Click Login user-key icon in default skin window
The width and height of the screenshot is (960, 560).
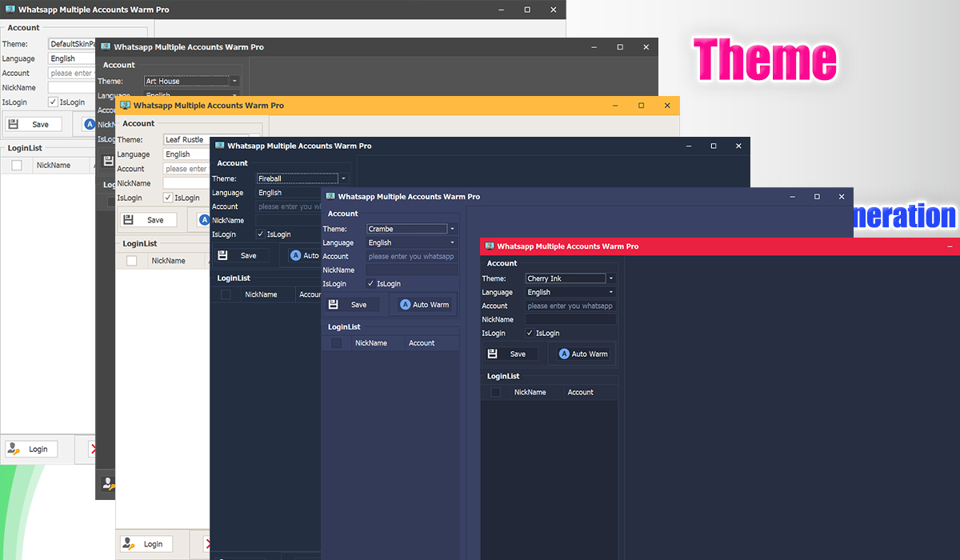pos(15,449)
